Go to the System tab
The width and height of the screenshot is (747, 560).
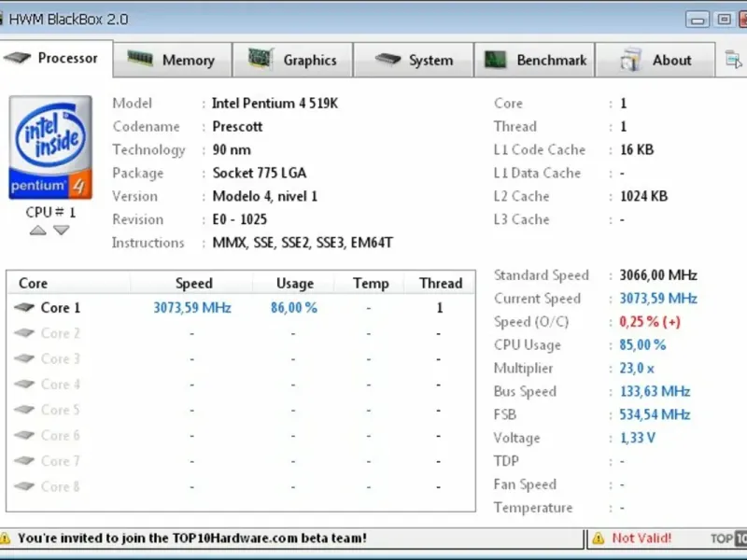(x=414, y=60)
